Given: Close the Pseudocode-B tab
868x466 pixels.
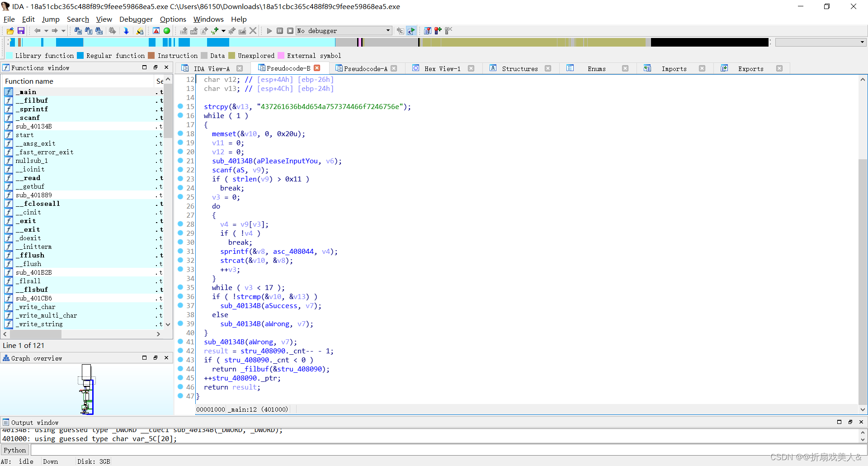Looking at the screenshot, I should (317, 68).
